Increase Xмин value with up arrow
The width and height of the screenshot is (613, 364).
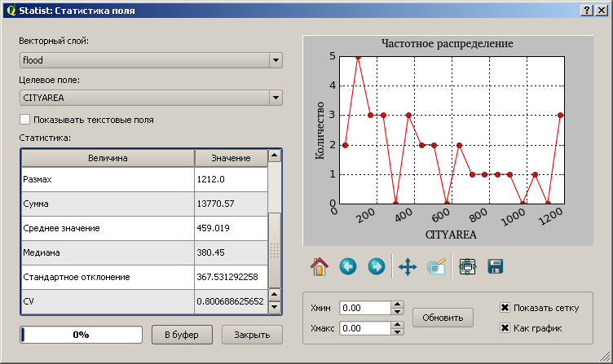397,305
